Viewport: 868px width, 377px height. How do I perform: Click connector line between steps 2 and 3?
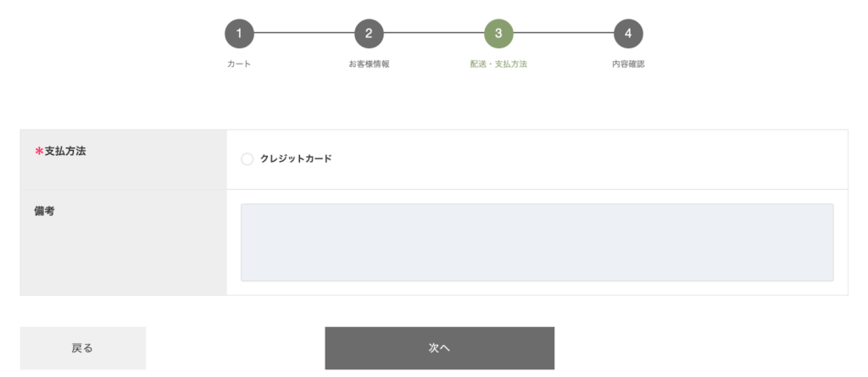click(433, 34)
